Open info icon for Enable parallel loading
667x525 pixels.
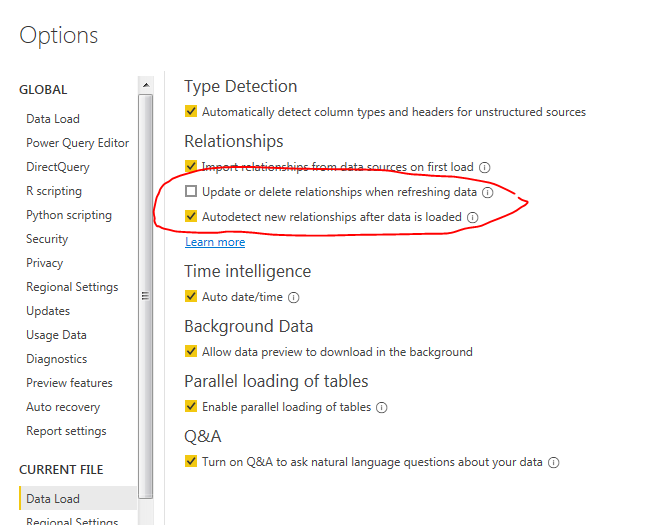382,408
